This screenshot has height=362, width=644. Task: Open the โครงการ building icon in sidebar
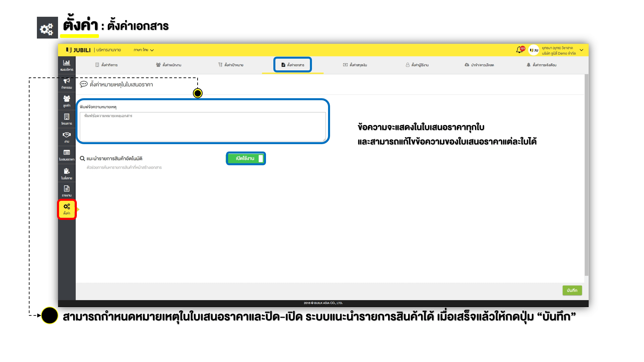click(66, 119)
